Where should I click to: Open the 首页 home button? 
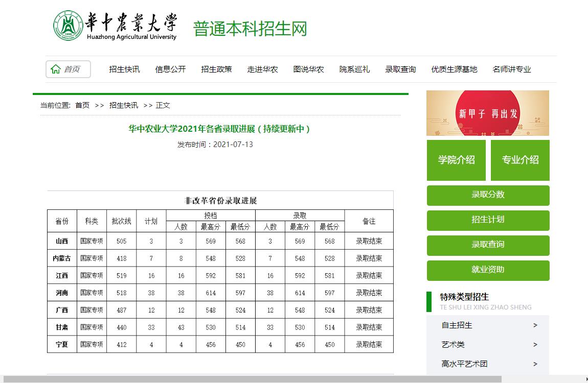(x=68, y=69)
